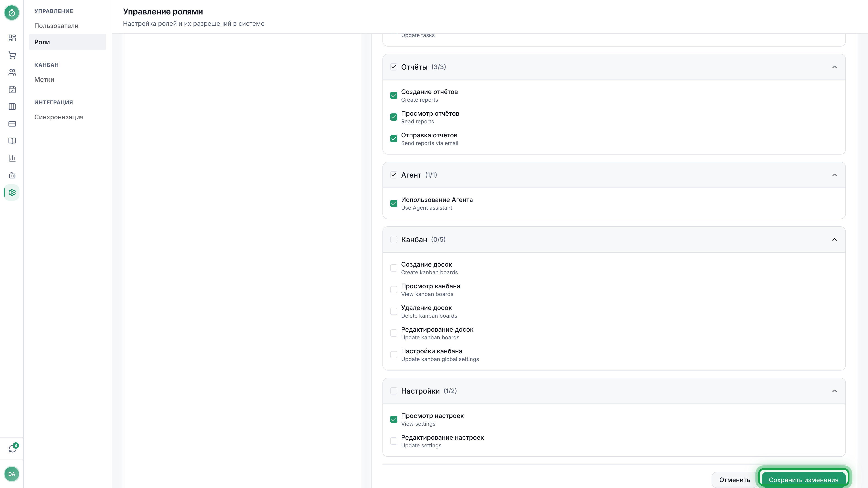Open the robot agent icon
Viewport: 868px width, 488px height.
[12, 176]
